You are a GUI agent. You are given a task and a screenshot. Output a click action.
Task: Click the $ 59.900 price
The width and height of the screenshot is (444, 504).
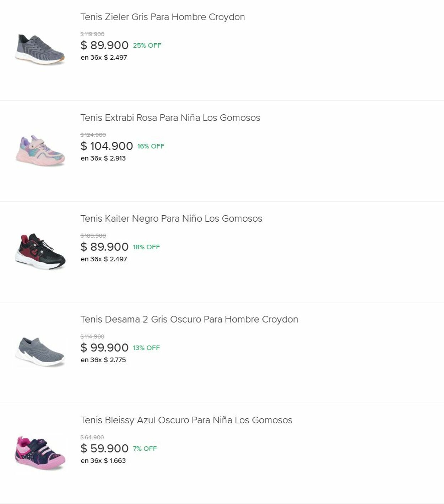point(104,449)
